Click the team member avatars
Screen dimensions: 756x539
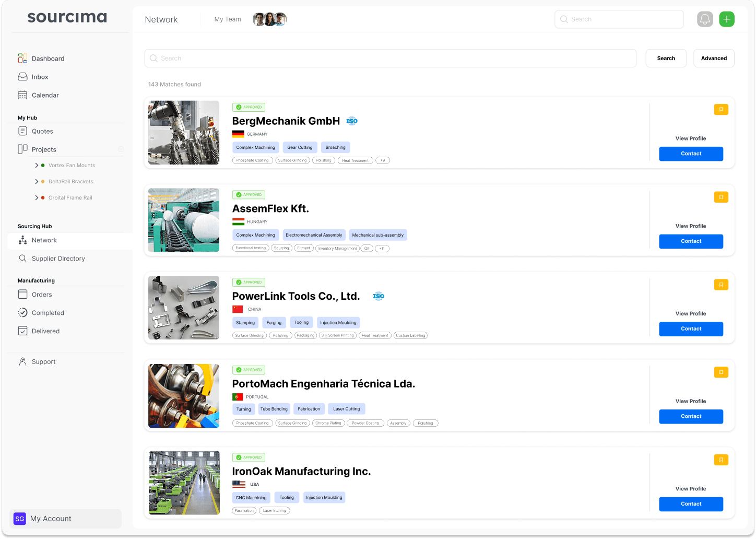270,19
